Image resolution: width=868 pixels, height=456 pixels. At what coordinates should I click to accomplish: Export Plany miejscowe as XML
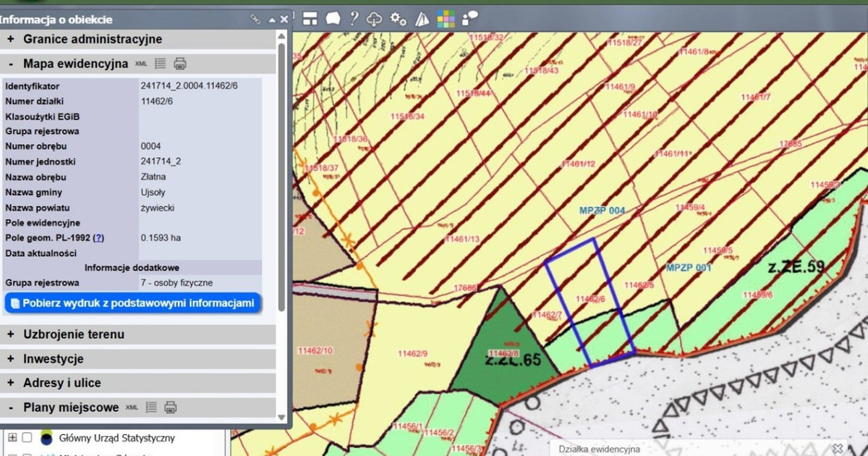tap(132, 408)
